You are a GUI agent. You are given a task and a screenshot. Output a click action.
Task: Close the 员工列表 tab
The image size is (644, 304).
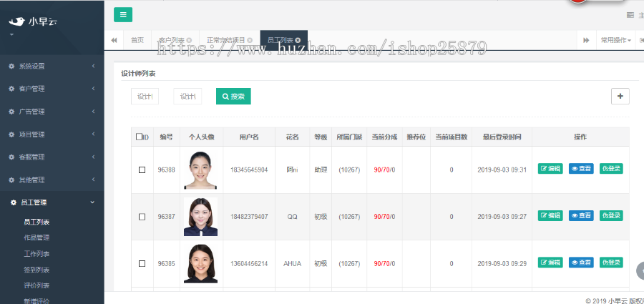pos(298,40)
